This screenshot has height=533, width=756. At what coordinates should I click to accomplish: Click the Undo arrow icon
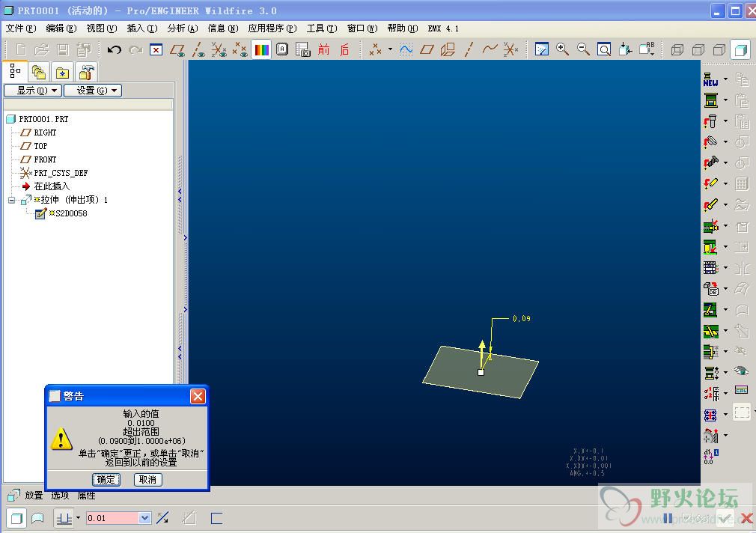click(115, 49)
